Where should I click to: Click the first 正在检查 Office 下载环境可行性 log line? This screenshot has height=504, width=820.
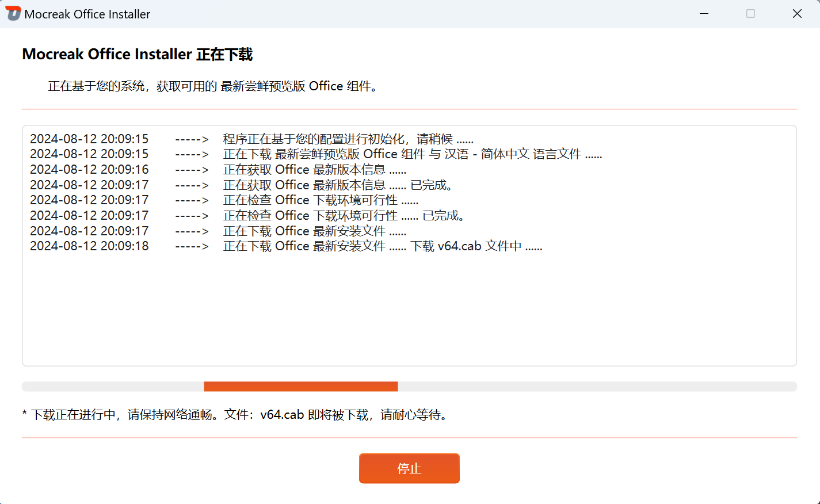321,200
